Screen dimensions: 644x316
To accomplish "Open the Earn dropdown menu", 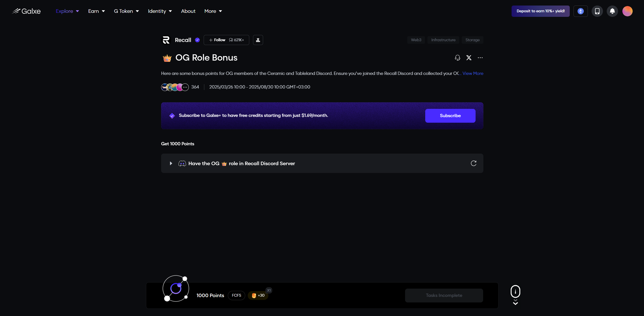I will (x=96, y=11).
